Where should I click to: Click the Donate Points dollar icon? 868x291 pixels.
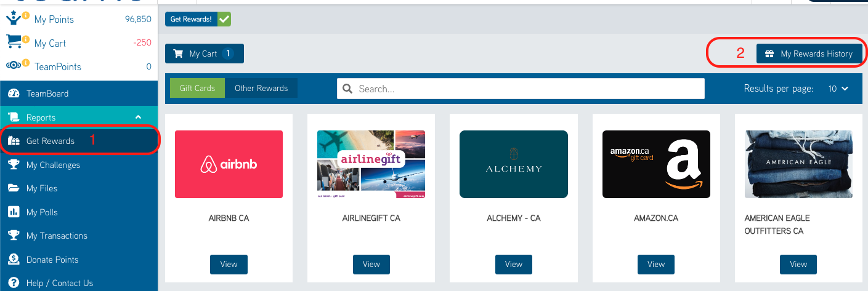pos(14,259)
